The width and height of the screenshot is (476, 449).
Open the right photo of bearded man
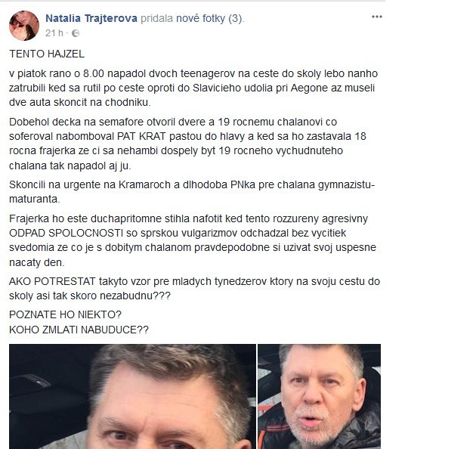(x=319, y=396)
